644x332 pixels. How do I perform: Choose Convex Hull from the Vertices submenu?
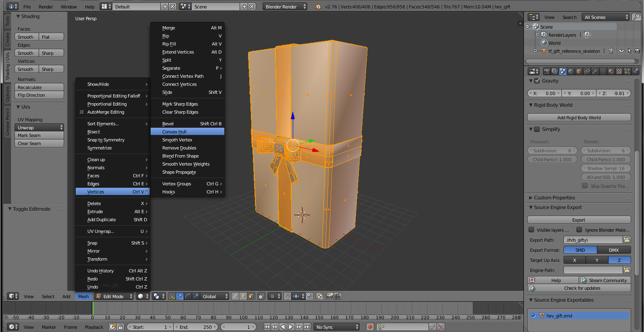174,132
